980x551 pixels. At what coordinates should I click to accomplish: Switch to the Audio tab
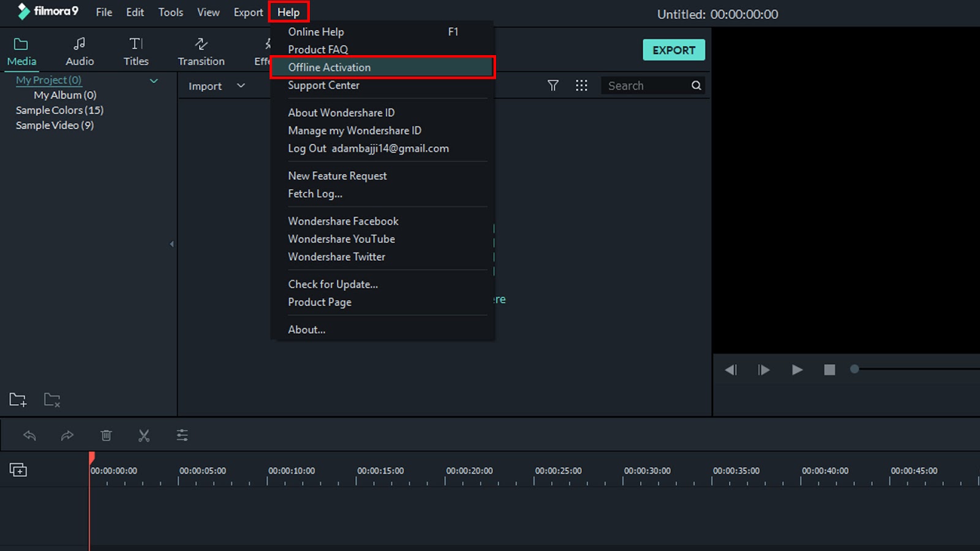pos(80,52)
